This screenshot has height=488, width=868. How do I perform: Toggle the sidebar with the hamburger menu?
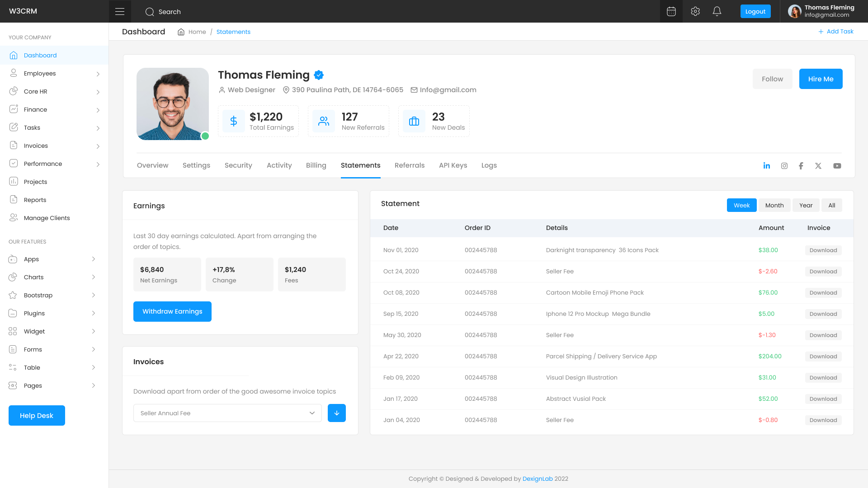[x=120, y=11]
